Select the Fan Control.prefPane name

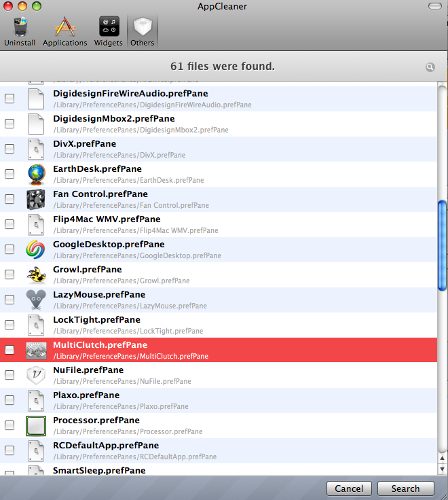coord(100,194)
